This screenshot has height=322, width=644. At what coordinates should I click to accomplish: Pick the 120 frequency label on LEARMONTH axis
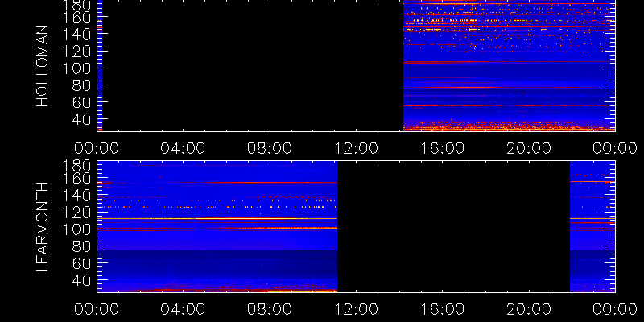[x=77, y=213]
